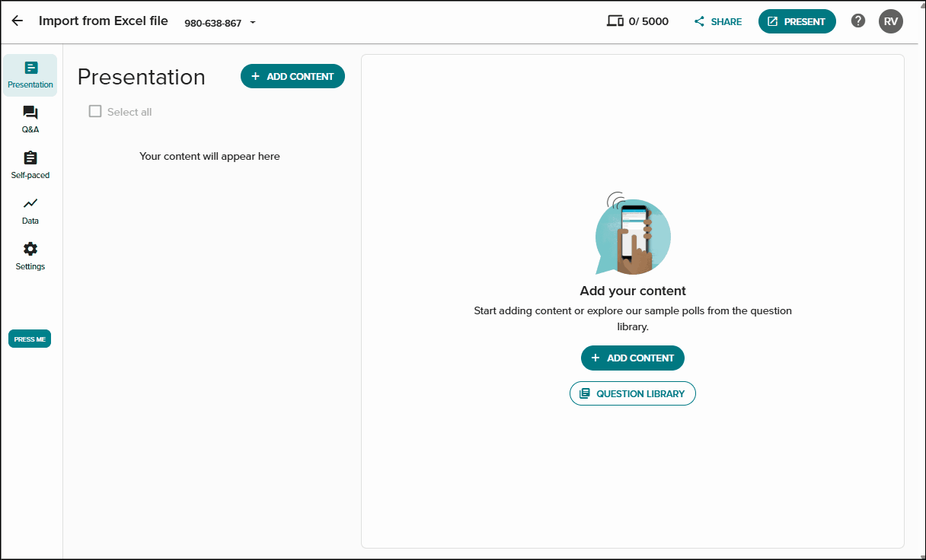Click the 'Add your content' heading
The height and width of the screenshot is (560, 926).
pyautogui.click(x=633, y=291)
